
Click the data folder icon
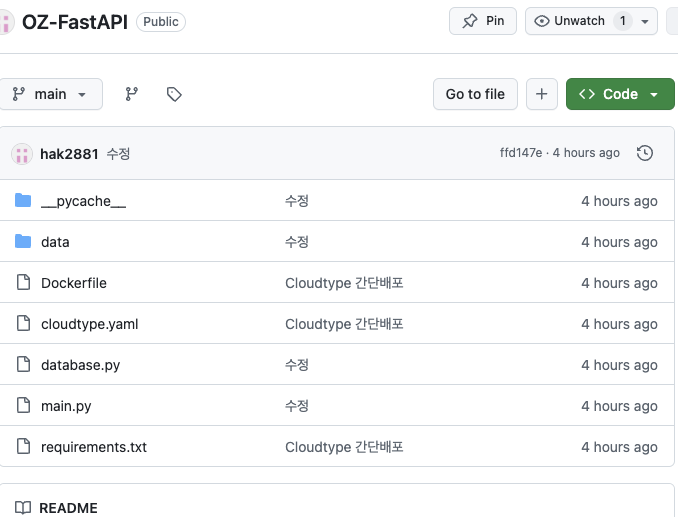click(23, 242)
